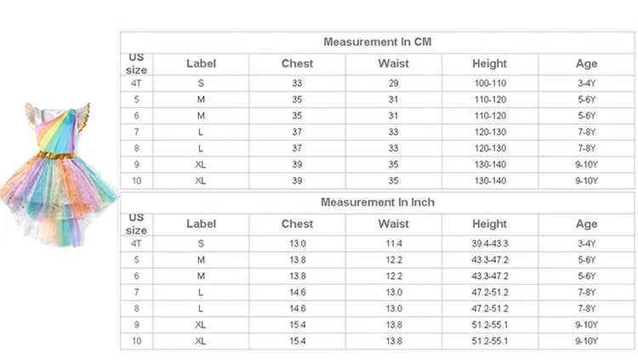Select the 4T size cell in CM table

[x=136, y=83]
